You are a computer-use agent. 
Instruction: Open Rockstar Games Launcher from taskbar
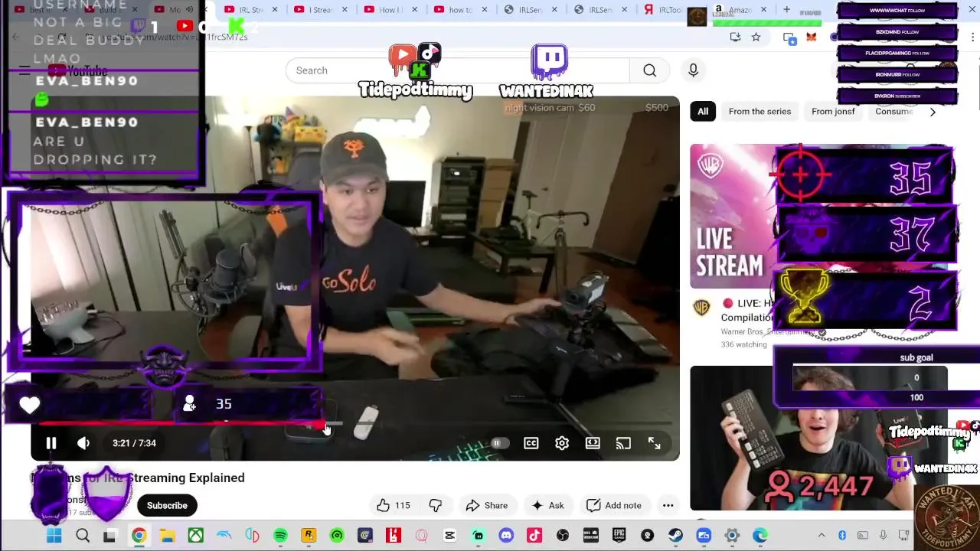pyautogui.click(x=309, y=536)
